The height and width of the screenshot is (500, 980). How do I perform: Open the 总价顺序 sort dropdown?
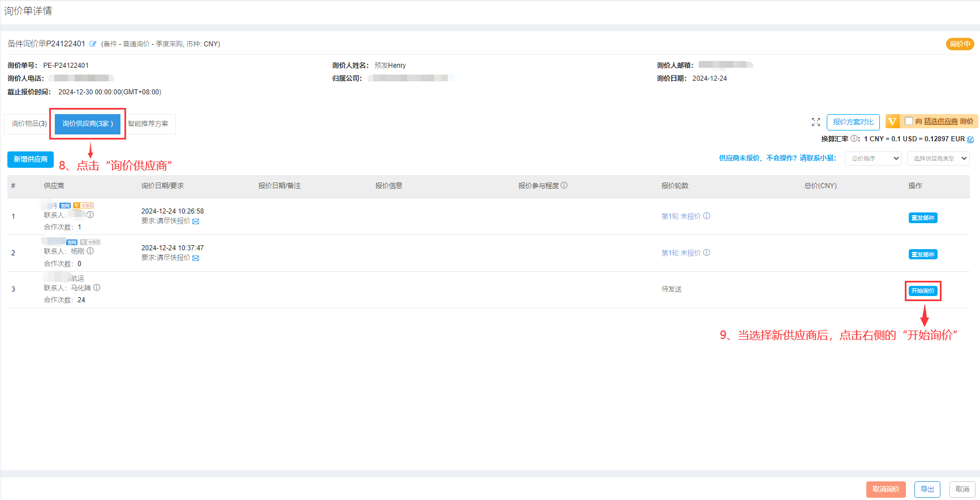pyautogui.click(x=873, y=159)
